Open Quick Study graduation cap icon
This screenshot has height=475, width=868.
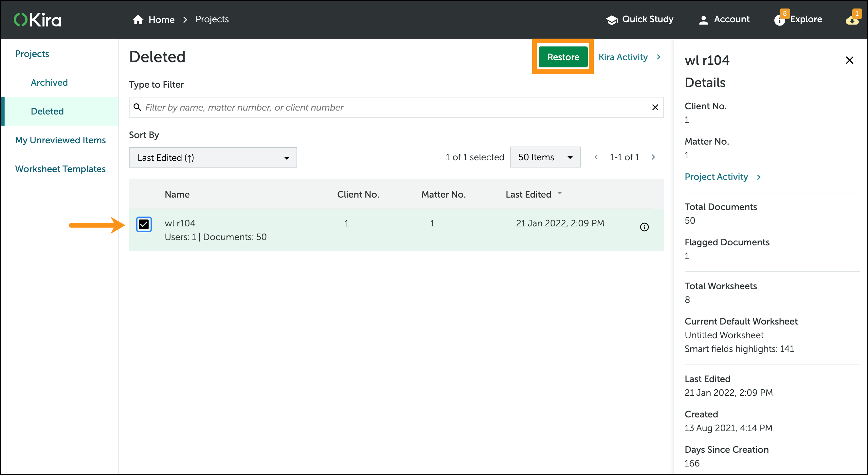pyautogui.click(x=612, y=20)
